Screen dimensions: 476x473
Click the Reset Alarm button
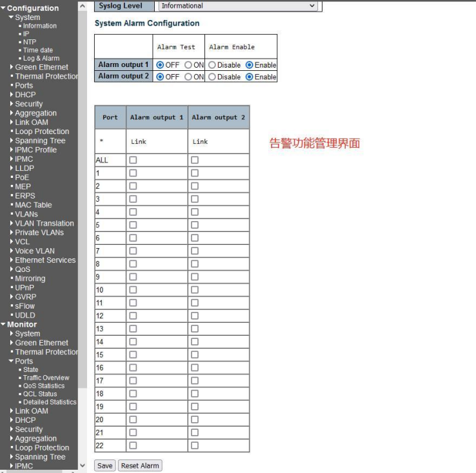coord(139,465)
